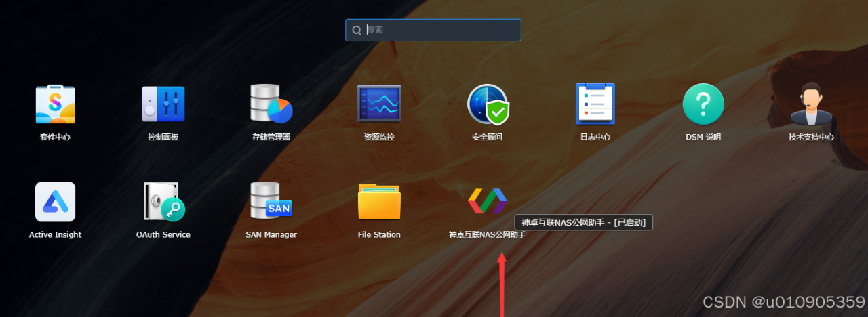
Task: Launch 神卓互联NAS公网助手 app icon
Action: pos(488,200)
